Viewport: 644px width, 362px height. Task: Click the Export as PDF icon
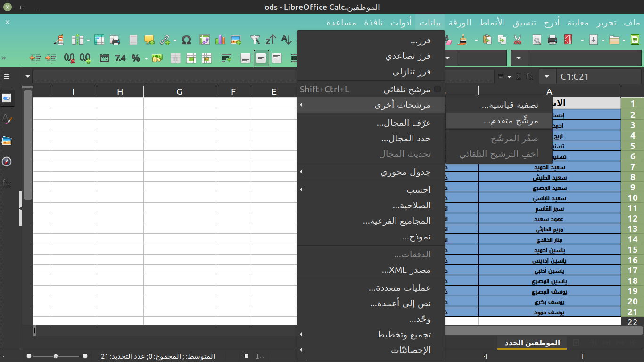click(568, 40)
